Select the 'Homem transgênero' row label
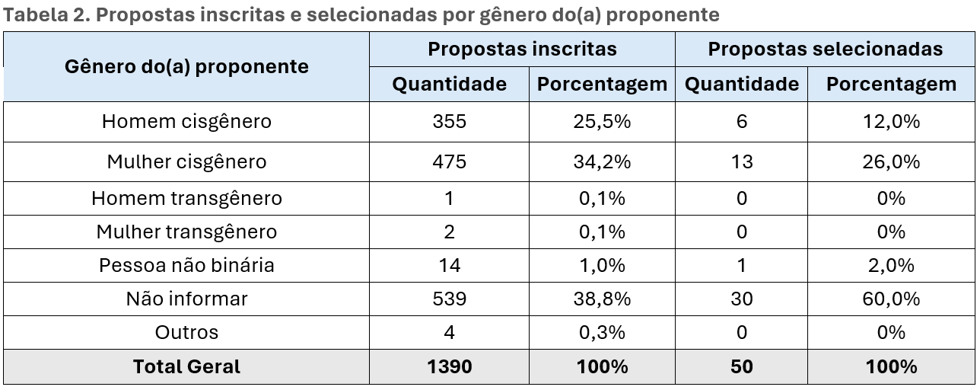Viewport: 980px width, 390px height. (x=186, y=199)
